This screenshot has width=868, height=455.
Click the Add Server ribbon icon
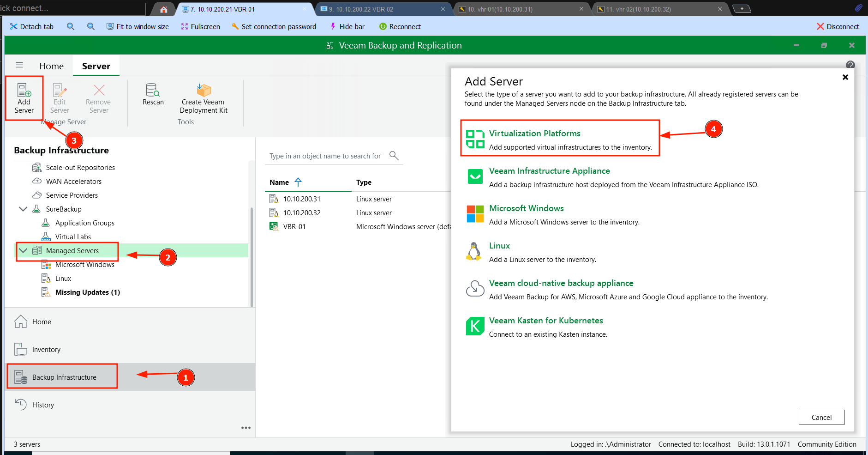pyautogui.click(x=24, y=90)
